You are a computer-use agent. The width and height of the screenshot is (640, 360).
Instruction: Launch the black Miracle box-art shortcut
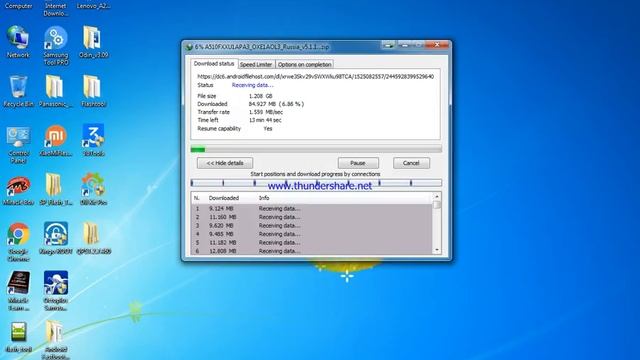18,291
